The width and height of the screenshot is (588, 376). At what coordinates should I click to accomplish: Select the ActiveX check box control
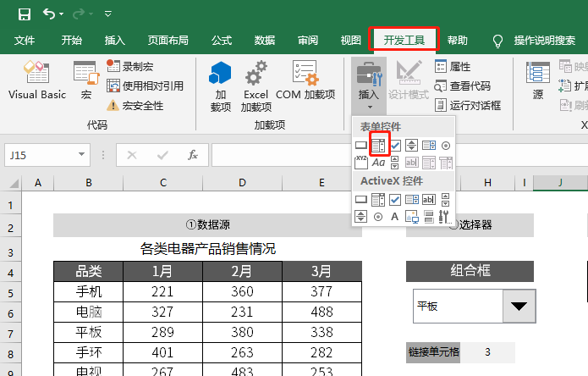395,200
